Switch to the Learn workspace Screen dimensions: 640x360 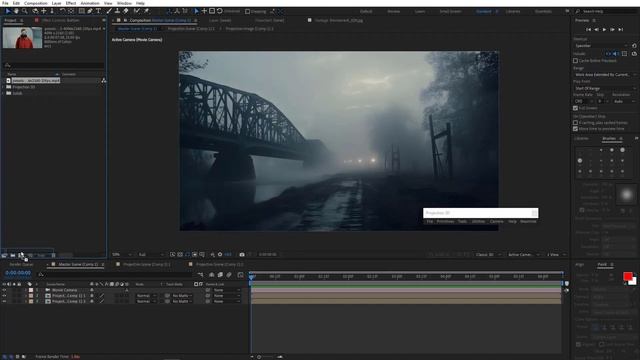tap(420, 11)
